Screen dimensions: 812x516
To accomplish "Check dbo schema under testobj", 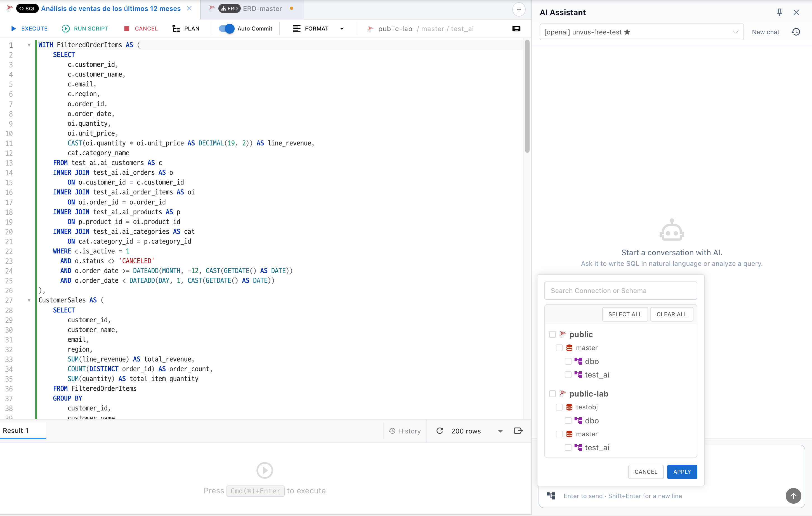I will click(568, 421).
